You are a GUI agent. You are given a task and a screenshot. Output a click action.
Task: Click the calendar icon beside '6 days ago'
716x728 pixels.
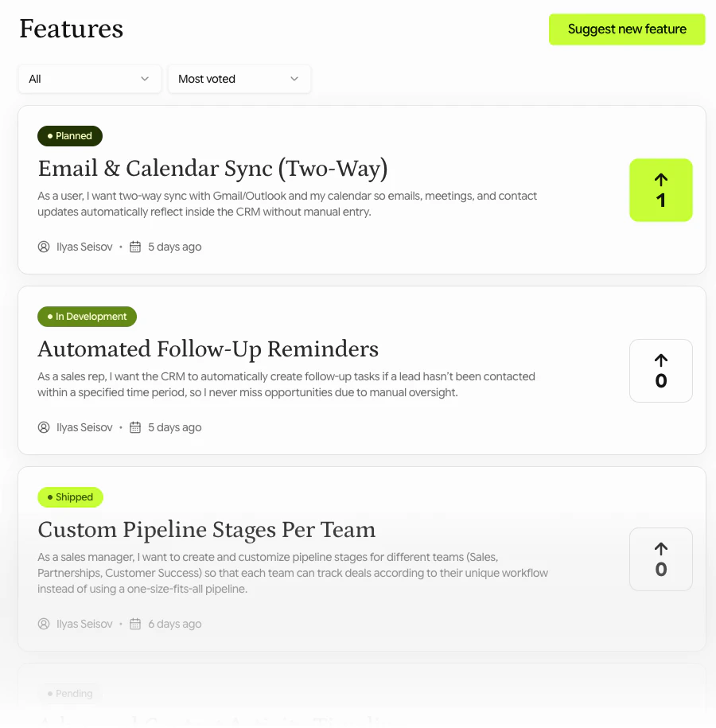[x=134, y=624]
